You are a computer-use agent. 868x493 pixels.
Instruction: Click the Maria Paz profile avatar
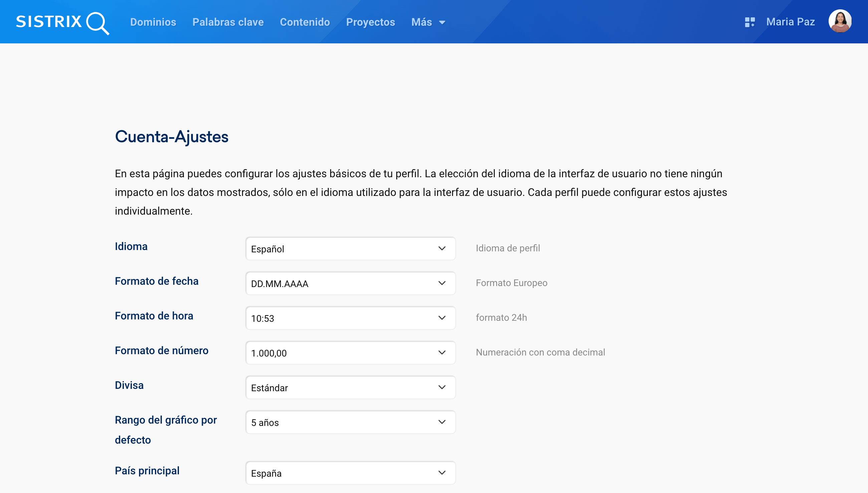841,22
